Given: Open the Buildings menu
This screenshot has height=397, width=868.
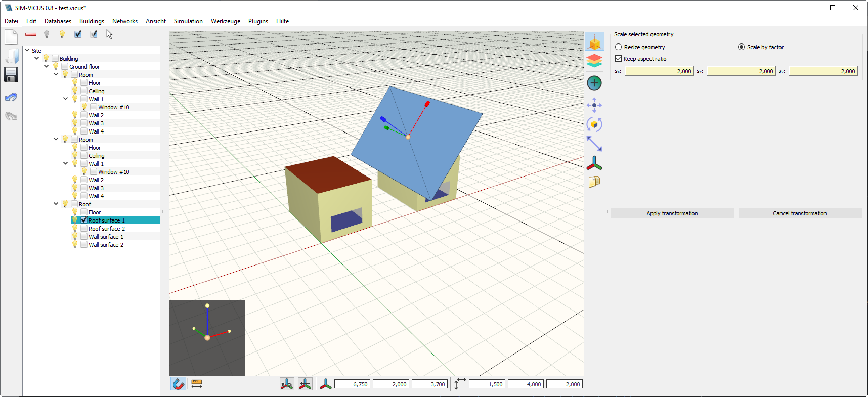Looking at the screenshot, I should click(92, 21).
